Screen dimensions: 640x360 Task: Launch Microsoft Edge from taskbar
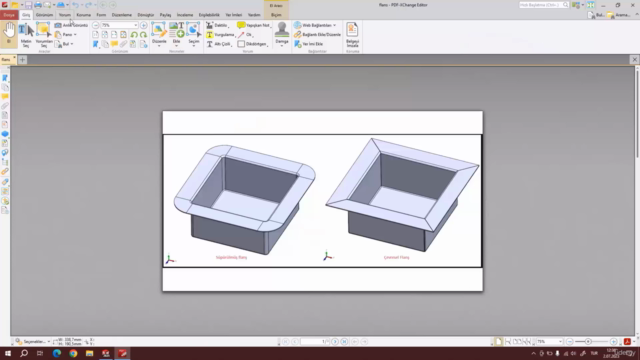[57, 353]
